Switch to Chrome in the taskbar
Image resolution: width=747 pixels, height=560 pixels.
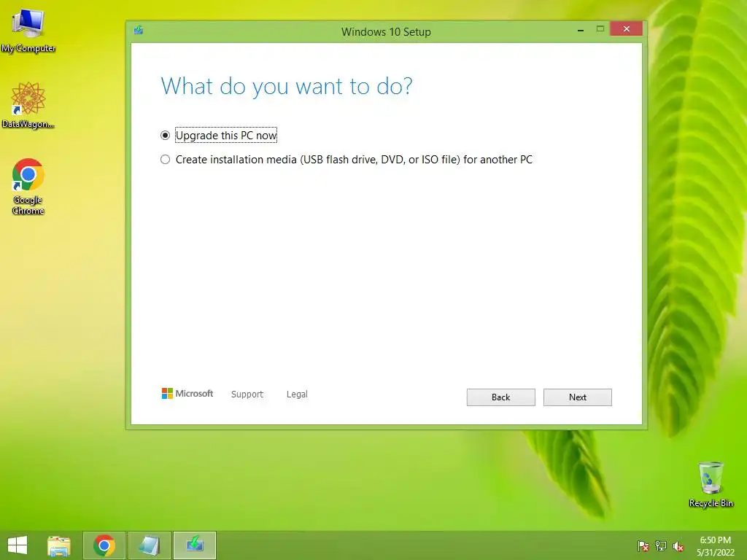(x=104, y=545)
